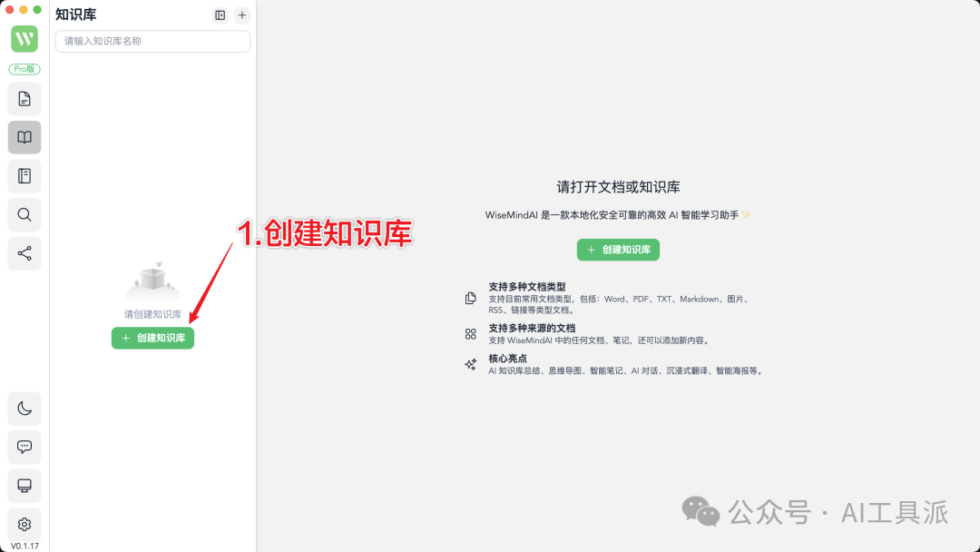Click the WiseMindAI description tagline text
This screenshot has height=552, width=980.
click(x=618, y=215)
